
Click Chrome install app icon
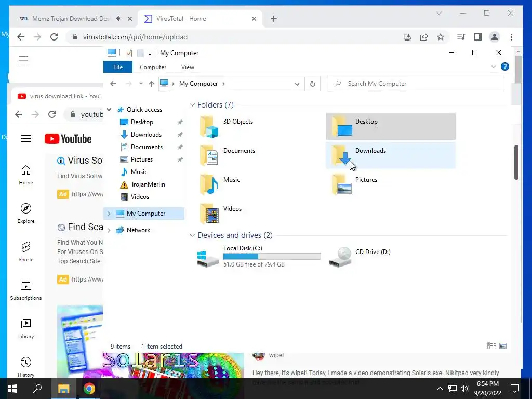pyautogui.click(x=407, y=37)
